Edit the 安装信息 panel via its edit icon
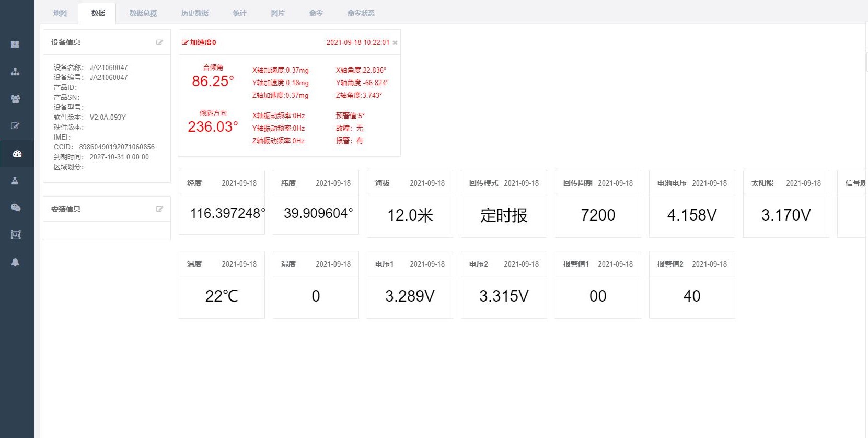 point(159,209)
